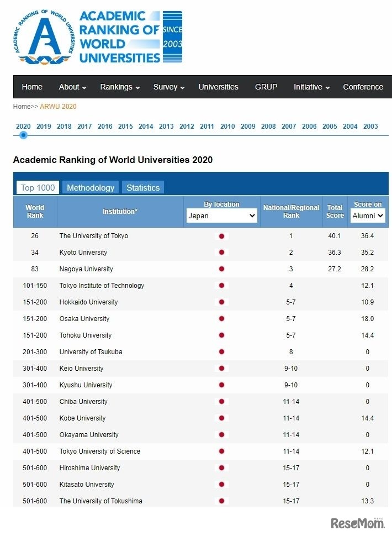Open Okayama University link

point(89,435)
